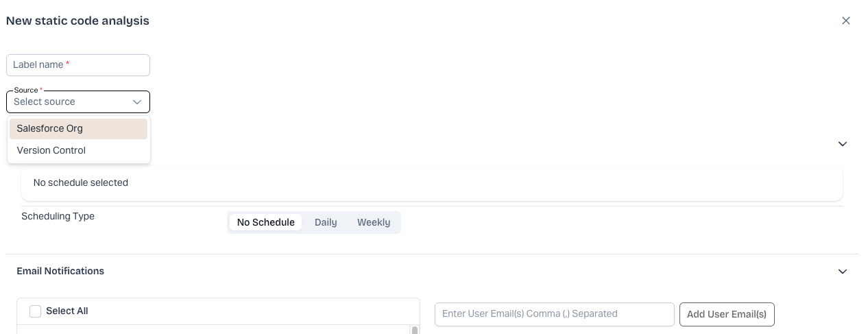Click the Select All label text

pyautogui.click(x=67, y=311)
